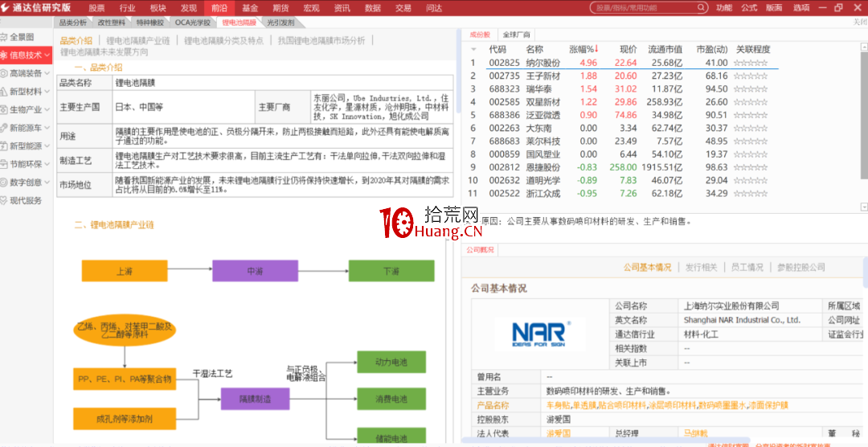Open the 股票 menu
This screenshot has height=447, width=868.
pos(97,8)
